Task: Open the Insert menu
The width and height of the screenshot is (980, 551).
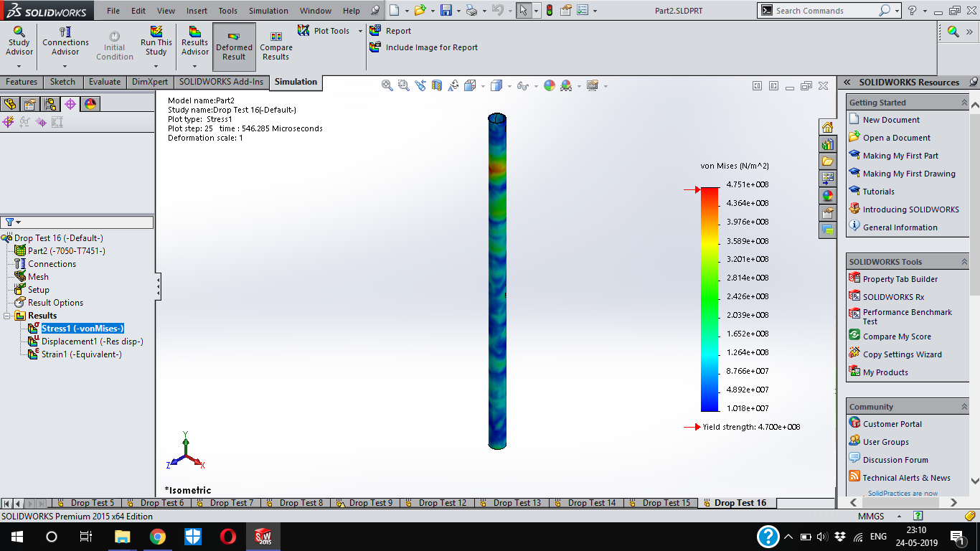Action: [197, 11]
